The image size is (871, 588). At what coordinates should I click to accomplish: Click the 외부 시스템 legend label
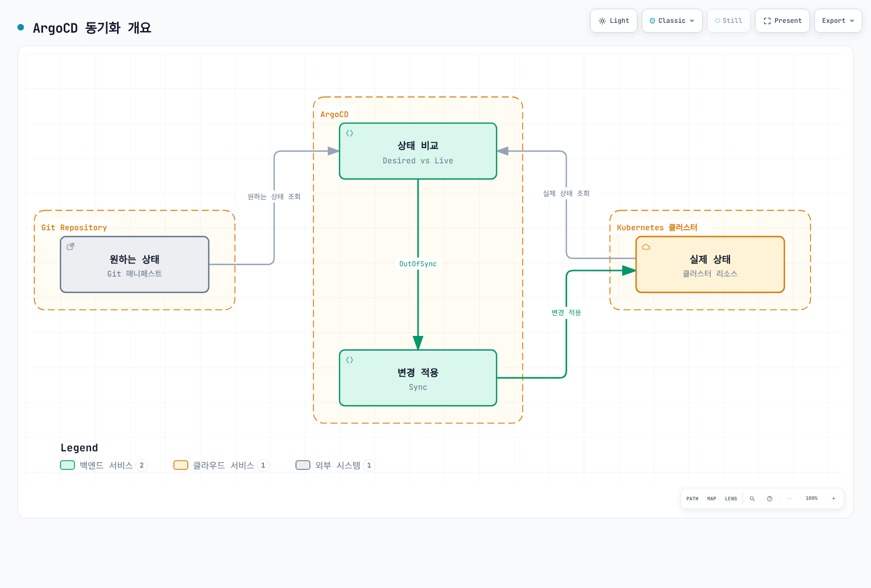(338, 465)
